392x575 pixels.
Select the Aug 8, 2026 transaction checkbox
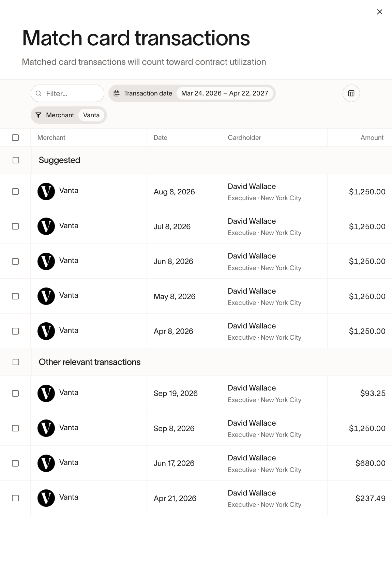click(x=15, y=192)
